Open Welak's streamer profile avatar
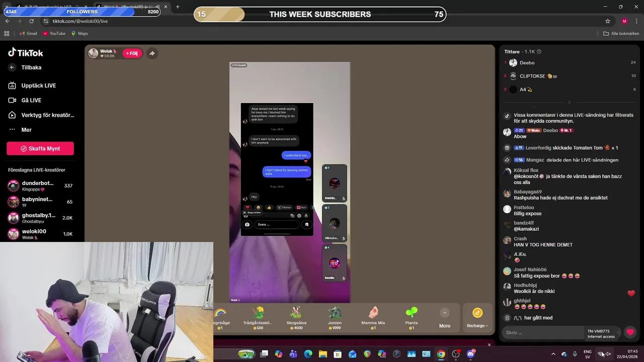This screenshot has height=362, width=644. point(93,53)
